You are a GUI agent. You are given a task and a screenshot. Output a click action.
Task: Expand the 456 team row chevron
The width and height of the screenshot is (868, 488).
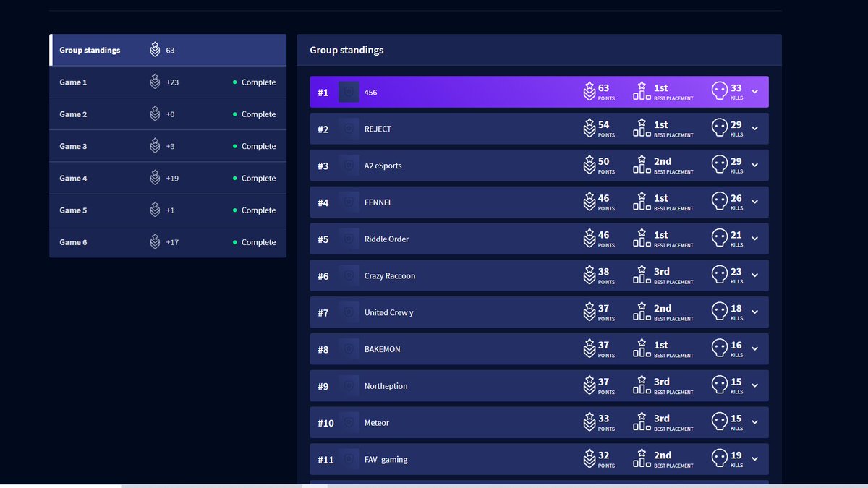[x=754, y=92]
